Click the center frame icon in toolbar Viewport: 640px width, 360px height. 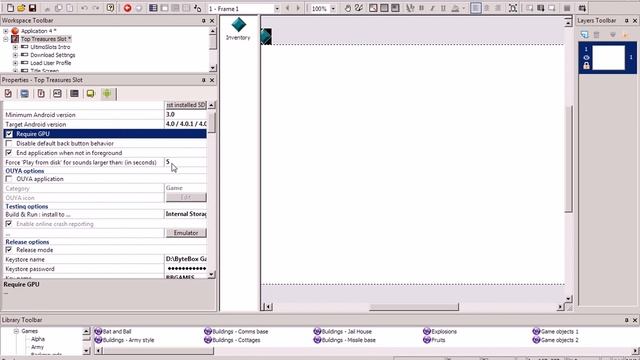[513, 8]
